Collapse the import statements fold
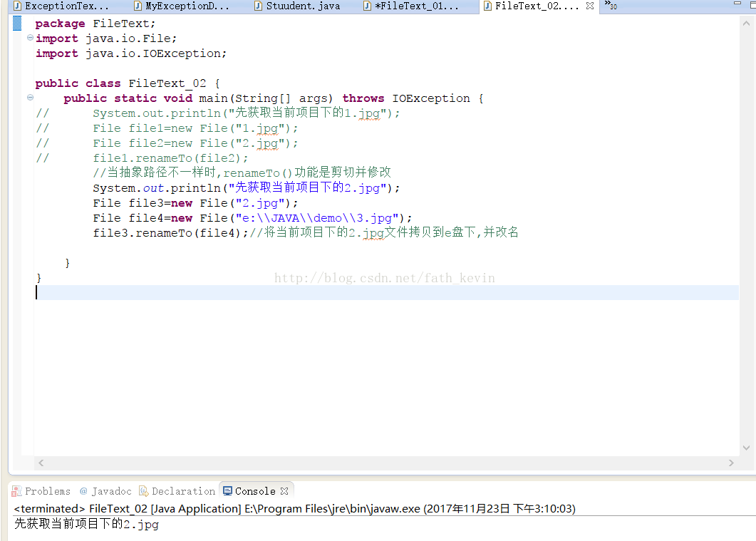Image resolution: width=756 pixels, height=541 pixels. (31, 38)
